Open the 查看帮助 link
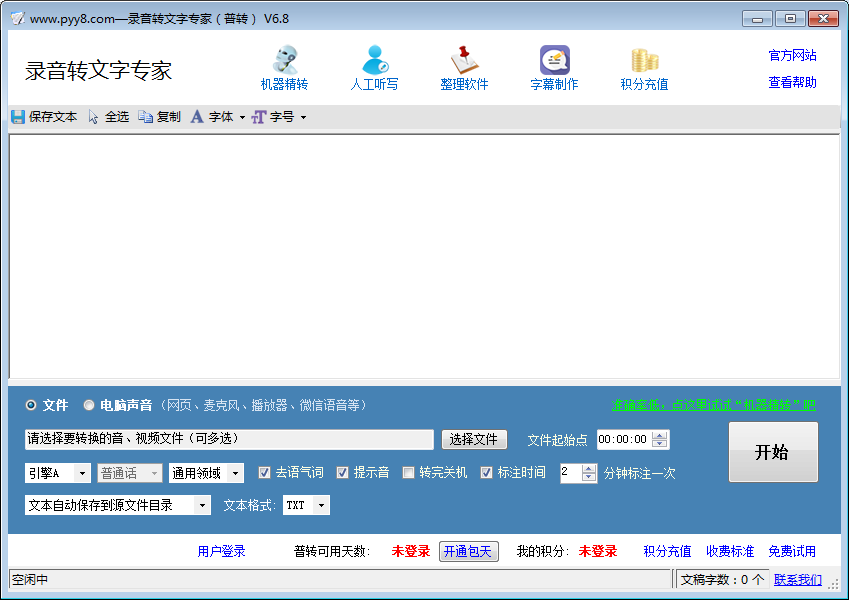This screenshot has height=600, width=849. [x=792, y=82]
